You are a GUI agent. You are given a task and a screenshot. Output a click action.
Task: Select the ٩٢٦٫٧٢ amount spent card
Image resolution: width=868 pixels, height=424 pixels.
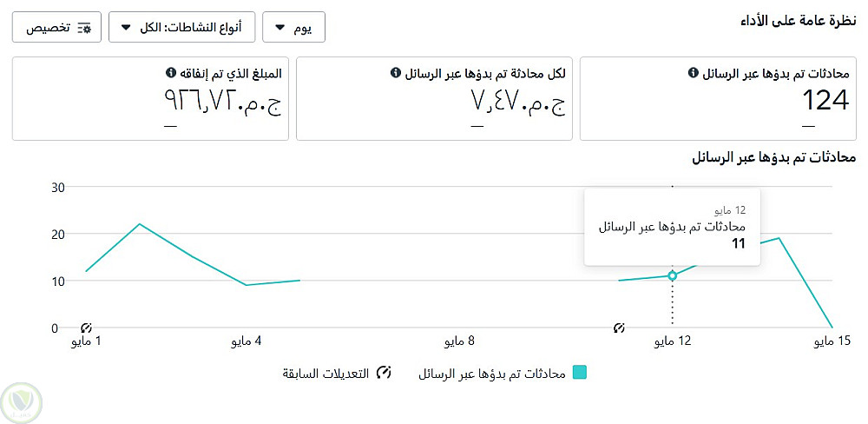149,98
